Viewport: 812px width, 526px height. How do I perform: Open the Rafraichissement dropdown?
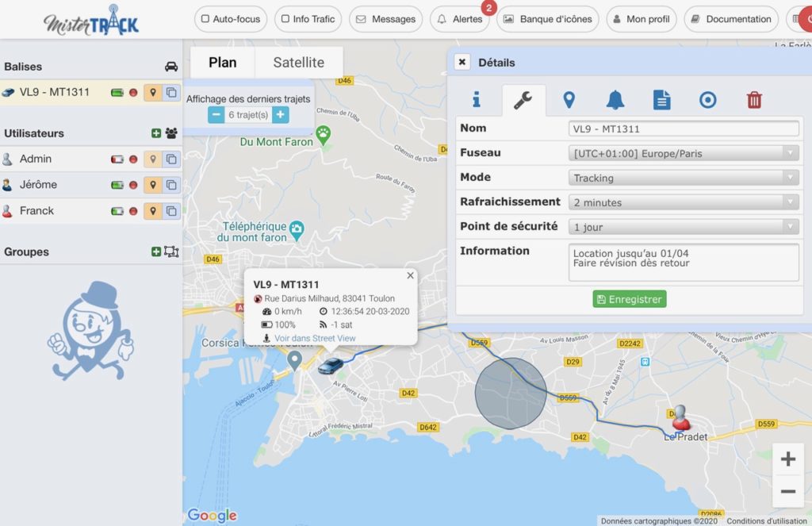[x=684, y=202]
